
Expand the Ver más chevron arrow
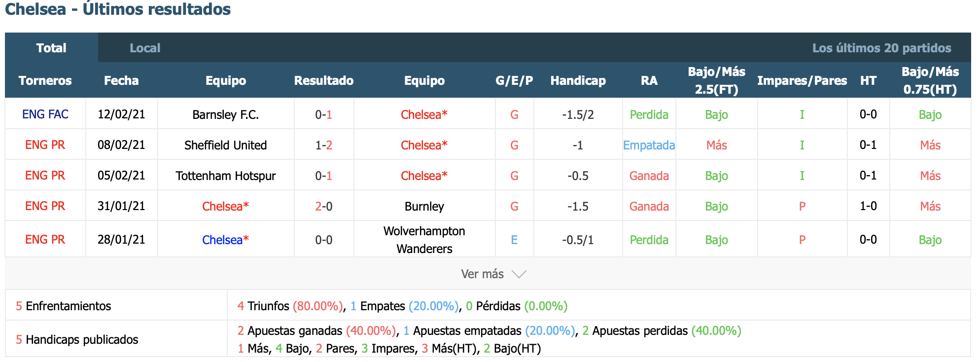(x=519, y=274)
